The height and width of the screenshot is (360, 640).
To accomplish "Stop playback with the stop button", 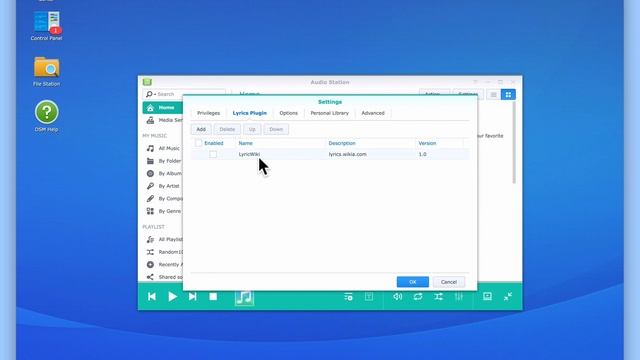I will point(213,297).
